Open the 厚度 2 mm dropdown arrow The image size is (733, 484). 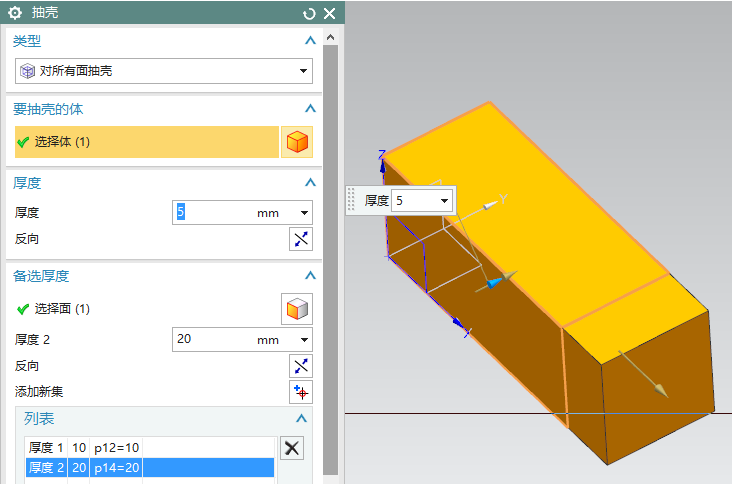(304, 340)
